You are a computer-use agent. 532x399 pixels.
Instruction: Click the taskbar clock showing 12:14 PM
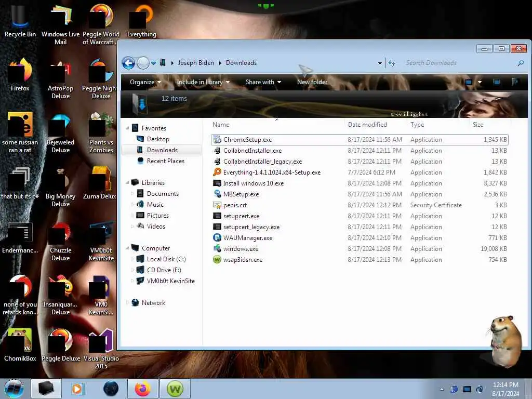506,389
